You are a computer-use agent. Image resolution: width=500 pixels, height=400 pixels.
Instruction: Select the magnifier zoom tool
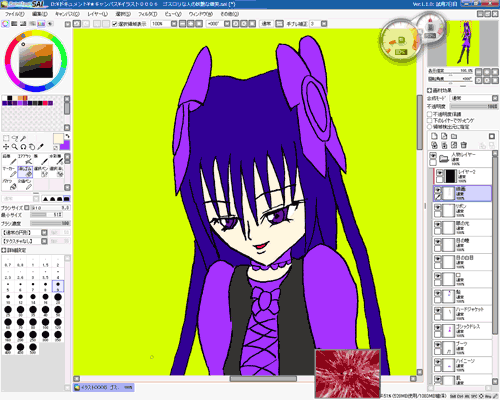click(15, 147)
